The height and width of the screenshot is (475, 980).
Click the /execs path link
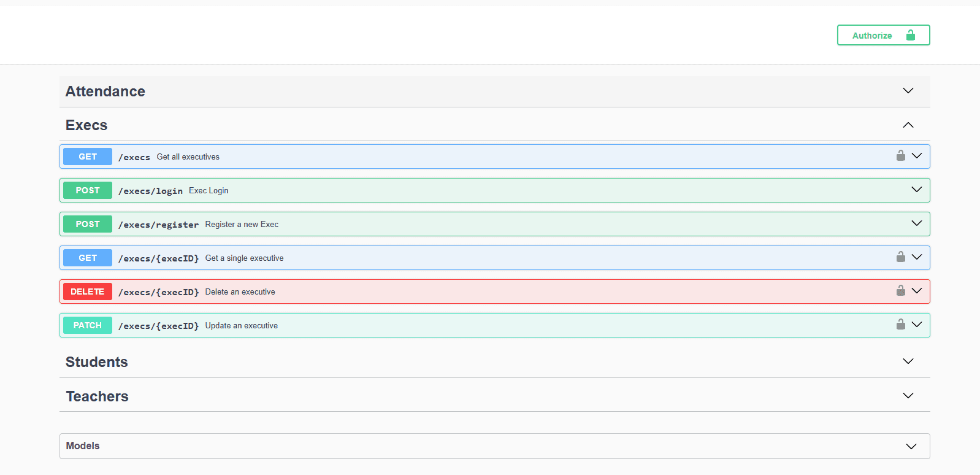(x=134, y=157)
